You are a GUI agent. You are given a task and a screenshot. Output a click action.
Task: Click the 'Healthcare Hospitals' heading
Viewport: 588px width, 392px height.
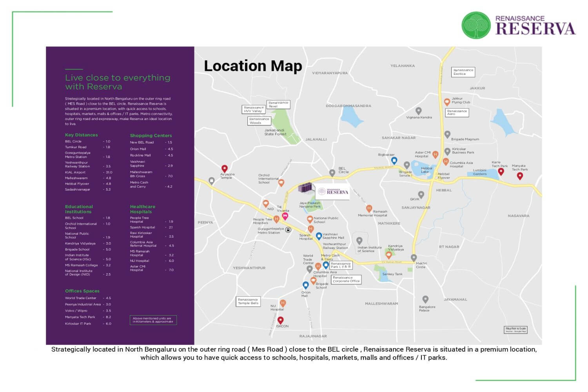point(143,209)
